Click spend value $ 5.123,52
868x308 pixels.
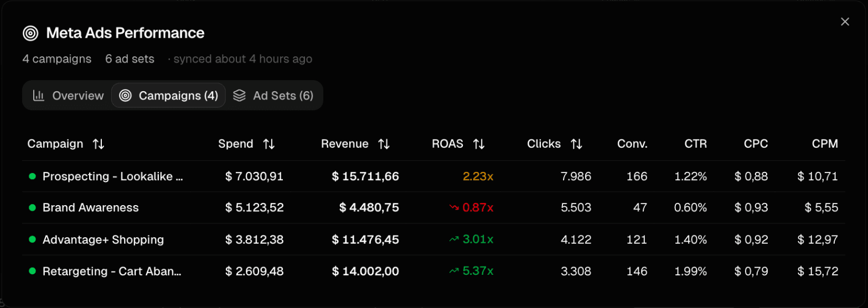pyautogui.click(x=255, y=208)
